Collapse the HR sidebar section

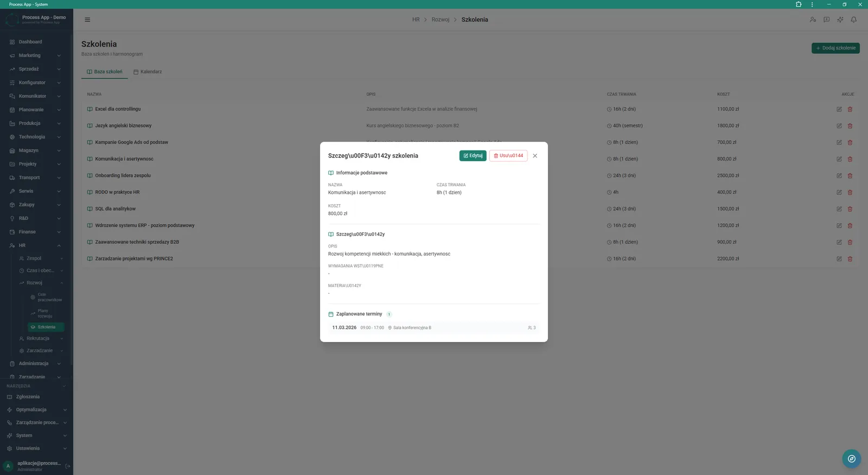point(36,245)
